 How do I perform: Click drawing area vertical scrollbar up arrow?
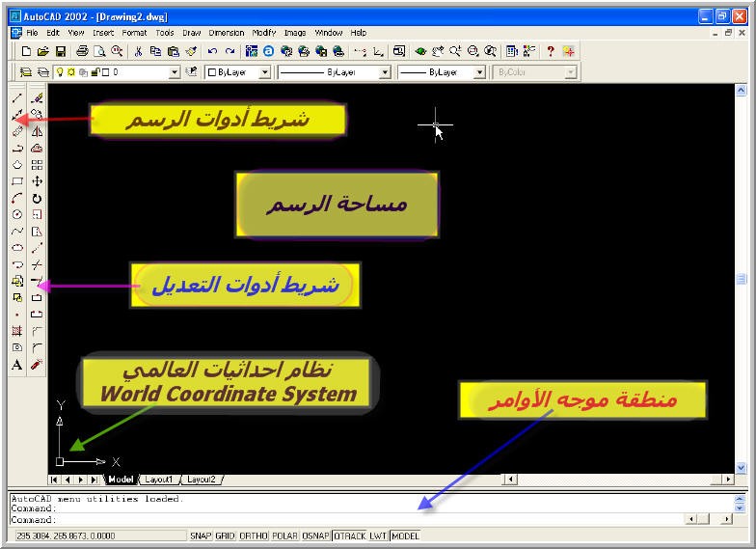point(741,90)
